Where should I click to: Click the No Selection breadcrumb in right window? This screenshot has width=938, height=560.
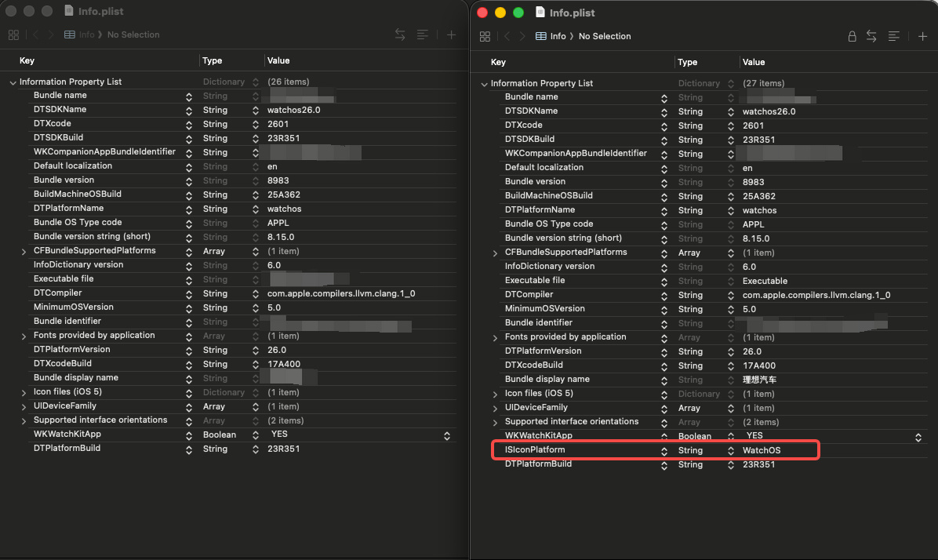click(x=604, y=36)
